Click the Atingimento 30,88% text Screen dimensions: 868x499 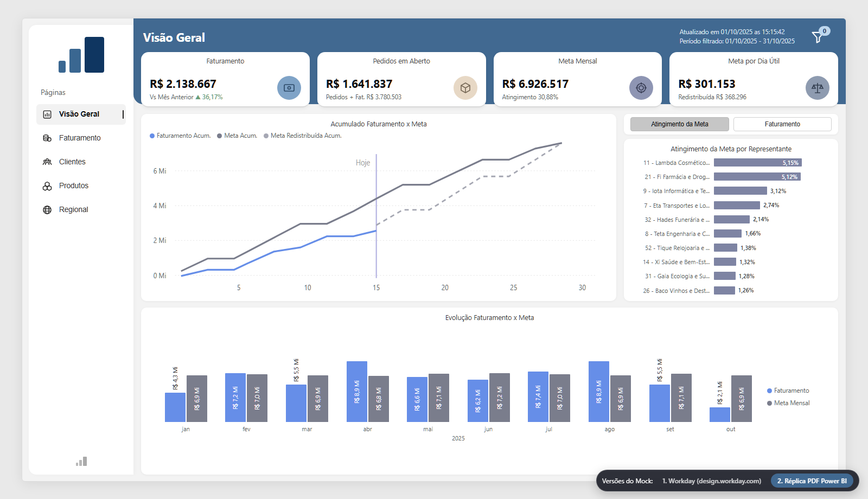530,97
